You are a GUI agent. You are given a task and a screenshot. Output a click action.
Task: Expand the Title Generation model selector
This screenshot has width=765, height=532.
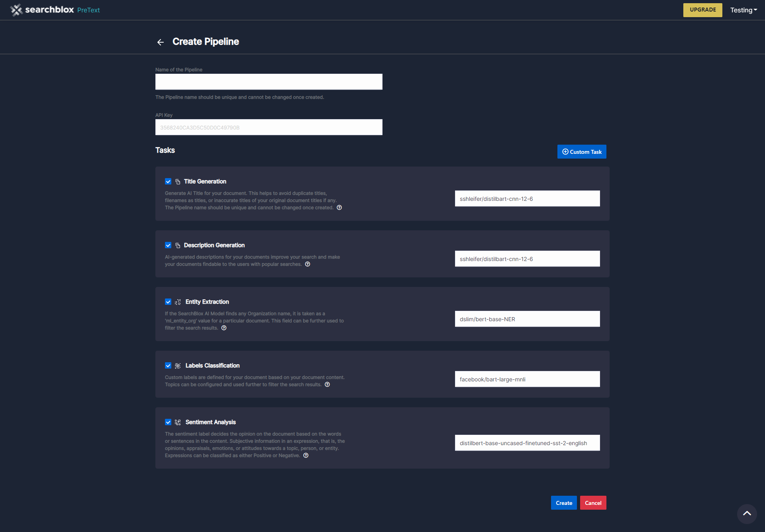click(527, 198)
